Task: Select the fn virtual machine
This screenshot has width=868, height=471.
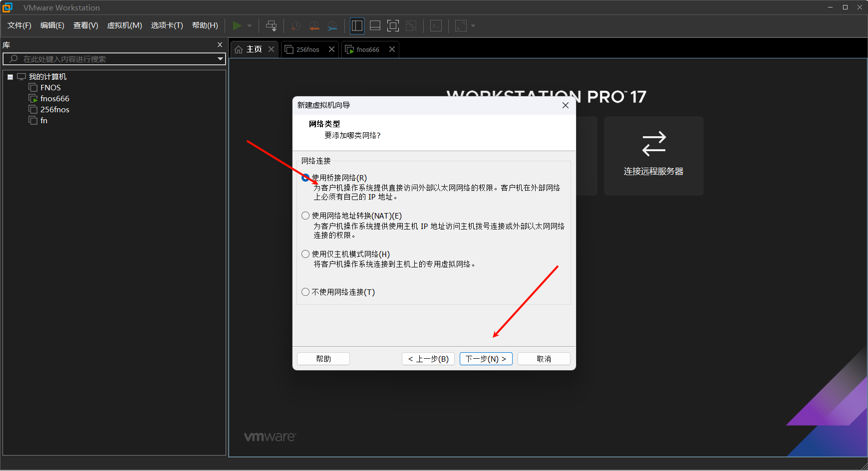Action: pyautogui.click(x=44, y=120)
